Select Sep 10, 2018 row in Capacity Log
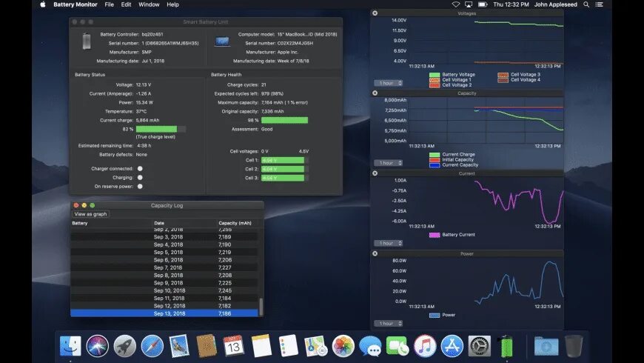The height and width of the screenshot is (363, 644). pyautogui.click(x=164, y=290)
